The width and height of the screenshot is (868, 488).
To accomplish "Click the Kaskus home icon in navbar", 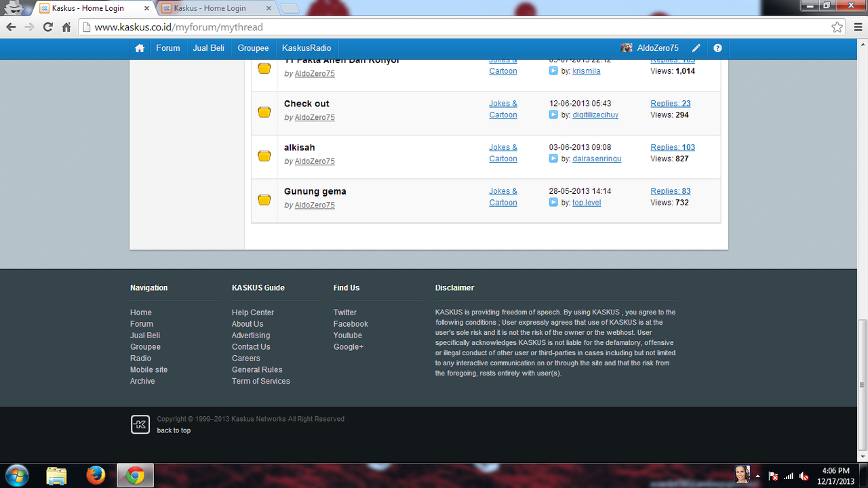I will click(140, 48).
